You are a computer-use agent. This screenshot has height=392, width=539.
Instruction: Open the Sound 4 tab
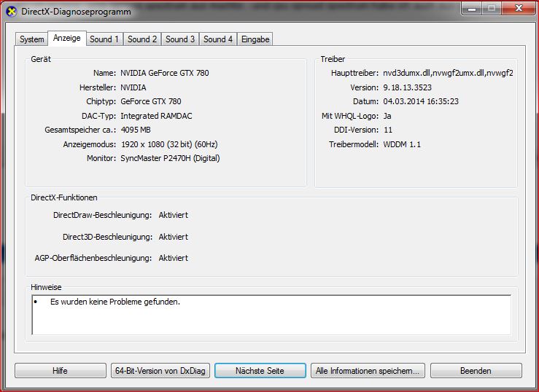217,39
